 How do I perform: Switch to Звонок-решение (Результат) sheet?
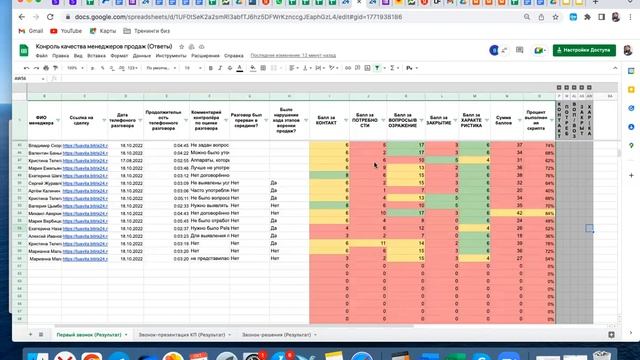point(276,335)
